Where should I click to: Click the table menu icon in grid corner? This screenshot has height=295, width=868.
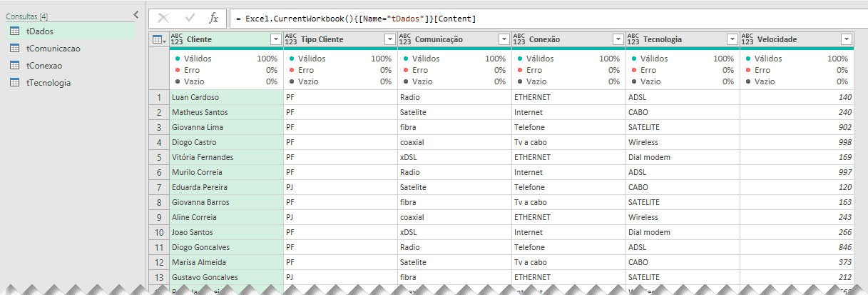coord(158,40)
